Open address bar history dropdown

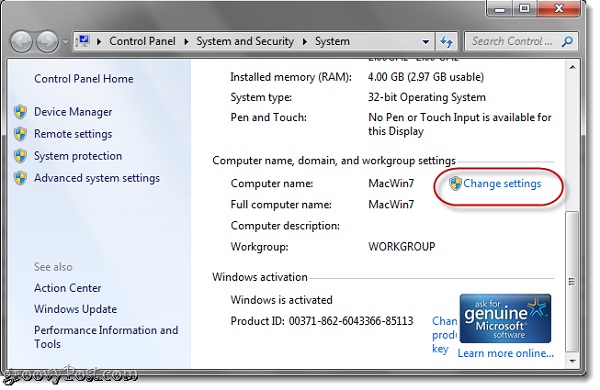(x=426, y=42)
